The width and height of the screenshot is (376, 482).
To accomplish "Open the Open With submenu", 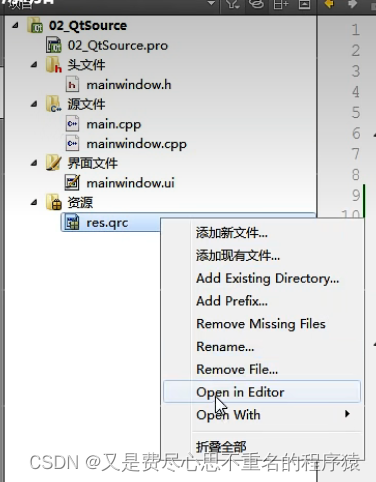I will click(262, 414).
